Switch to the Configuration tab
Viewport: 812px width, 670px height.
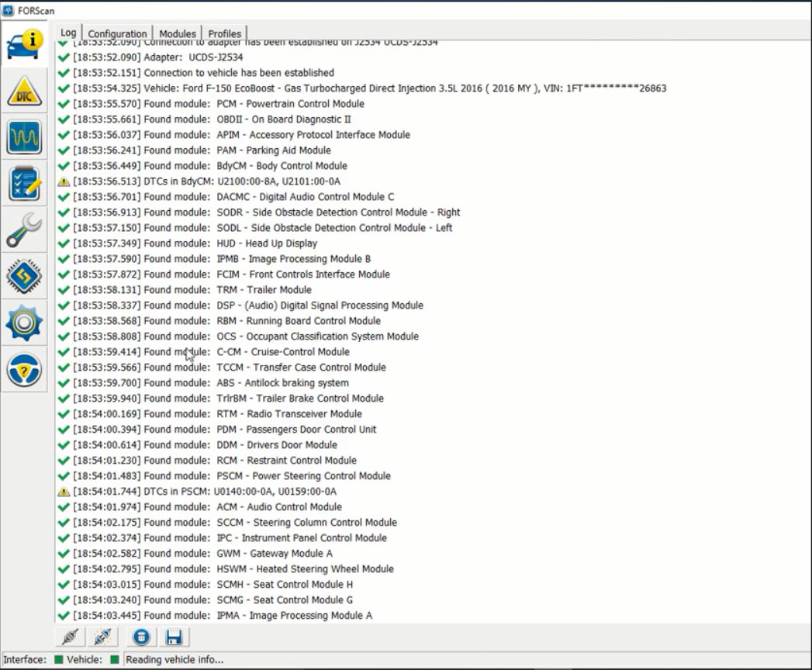[117, 33]
